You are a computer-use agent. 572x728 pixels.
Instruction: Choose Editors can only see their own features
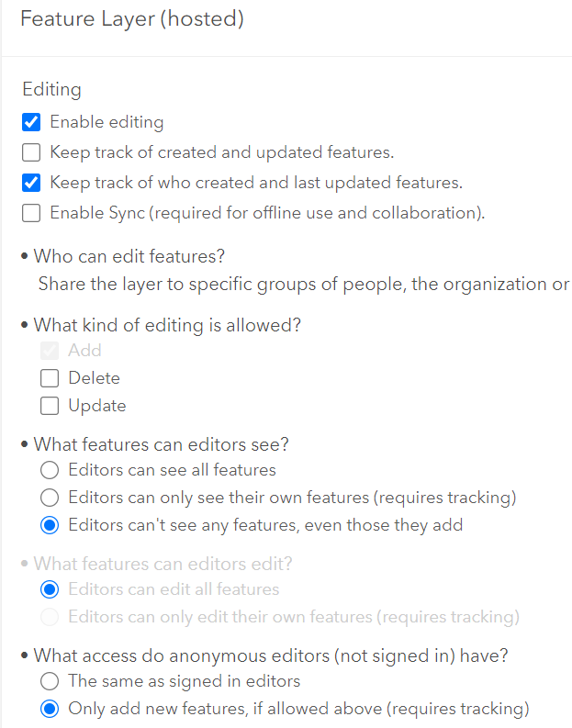pos(50,498)
